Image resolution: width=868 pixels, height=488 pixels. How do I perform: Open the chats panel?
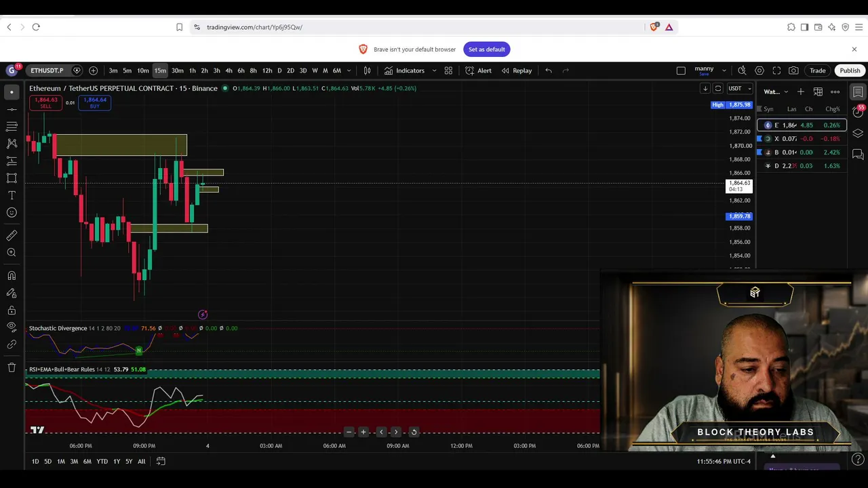pyautogui.click(x=858, y=155)
